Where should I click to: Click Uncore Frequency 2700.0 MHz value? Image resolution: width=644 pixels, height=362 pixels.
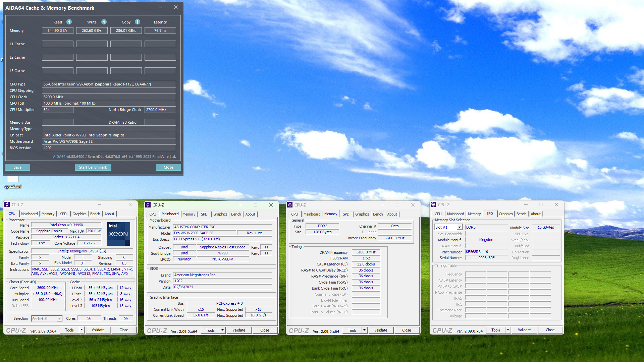[395, 238]
